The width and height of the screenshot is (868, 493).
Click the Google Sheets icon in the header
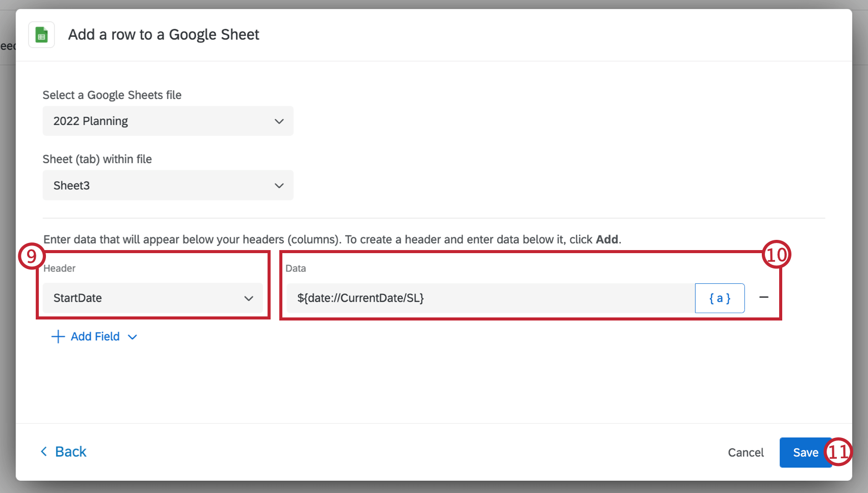click(x=41, y=34)
